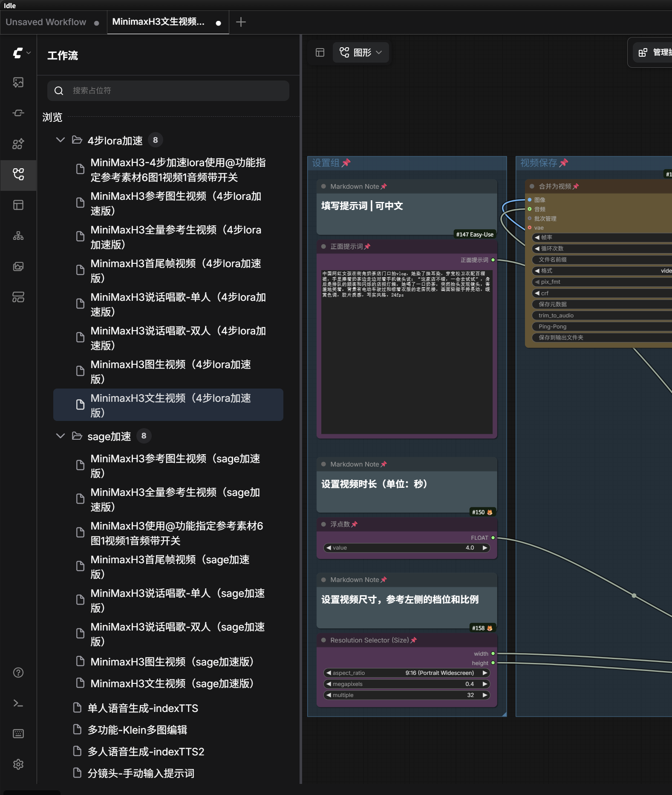Image resolution: width=672 pixels, height=795 pixels.
Task: Open the 图形 dropdown
Action: (x=361, y=52)
